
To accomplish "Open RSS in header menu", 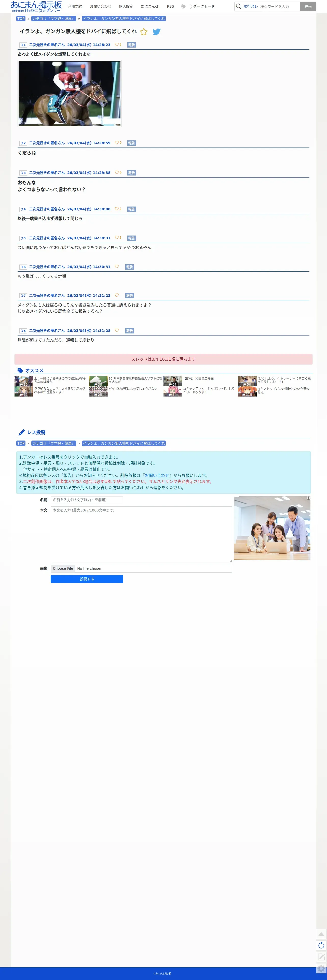I will (170, 6).
